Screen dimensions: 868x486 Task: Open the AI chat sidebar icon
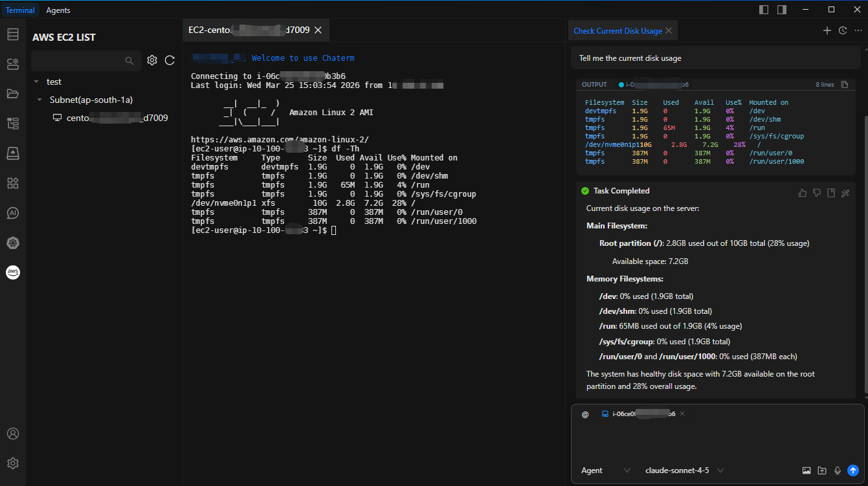13,212
